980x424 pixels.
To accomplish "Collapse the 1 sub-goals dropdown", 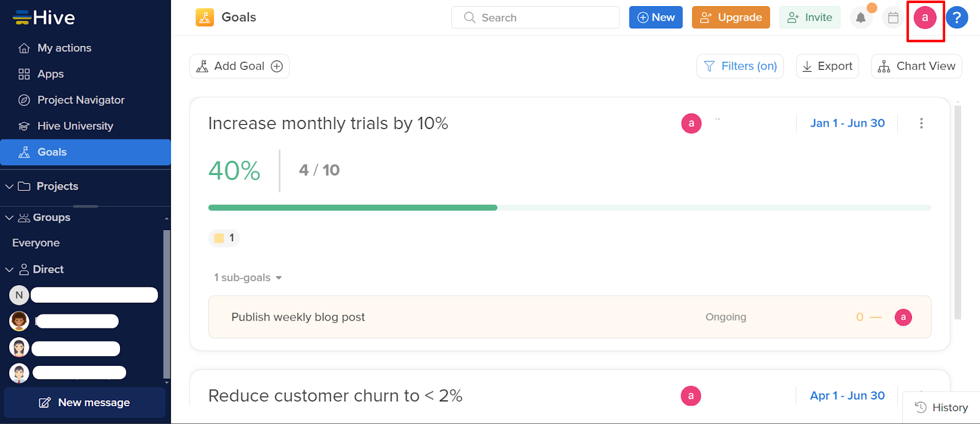I will tap(248, 278).
